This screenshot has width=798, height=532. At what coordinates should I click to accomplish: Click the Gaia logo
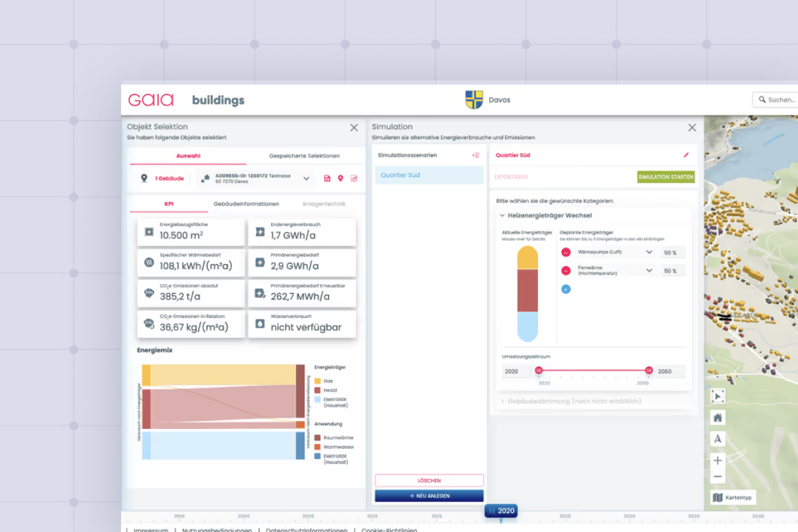click(151, 100)
